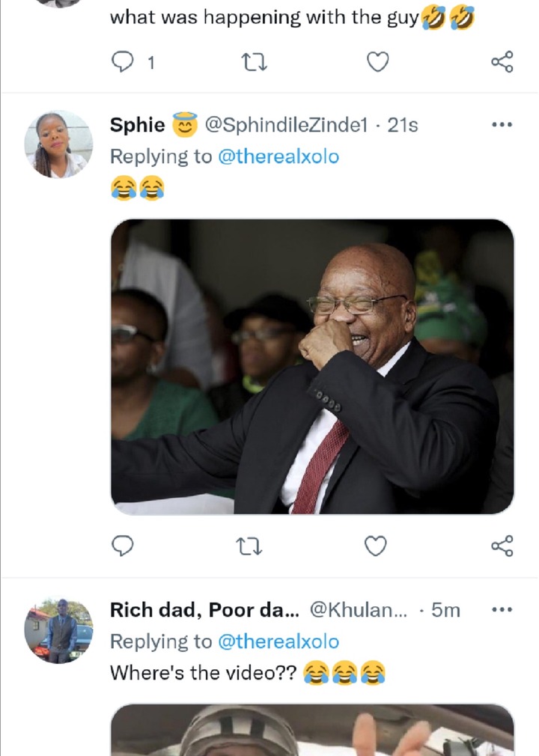
Task: Reply to Sphie's tweet
Action: coord(122,547)
